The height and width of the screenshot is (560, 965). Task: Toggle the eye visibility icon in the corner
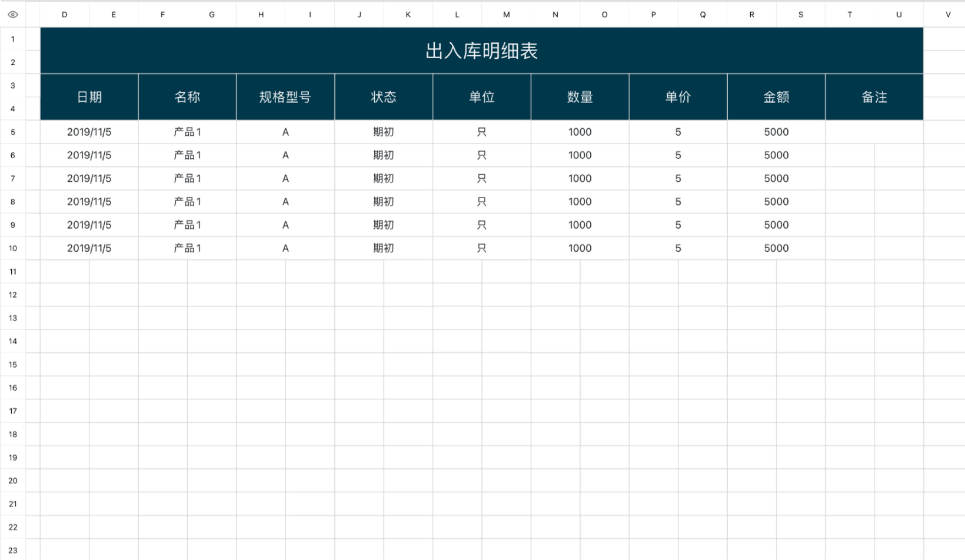12,14
